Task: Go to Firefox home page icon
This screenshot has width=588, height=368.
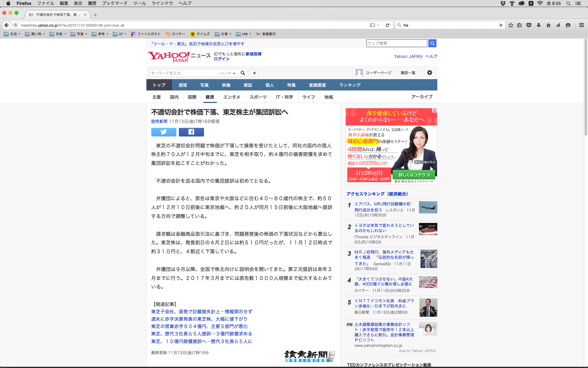Action: 548,25
